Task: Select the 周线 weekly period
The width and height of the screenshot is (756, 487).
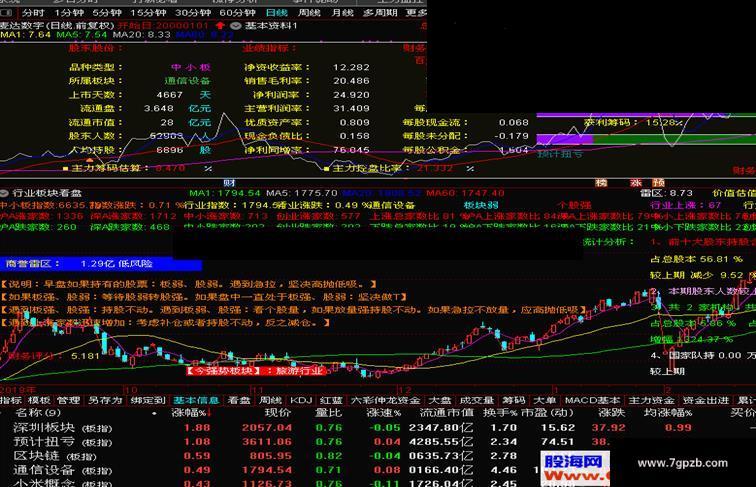Action: (309, 13)
